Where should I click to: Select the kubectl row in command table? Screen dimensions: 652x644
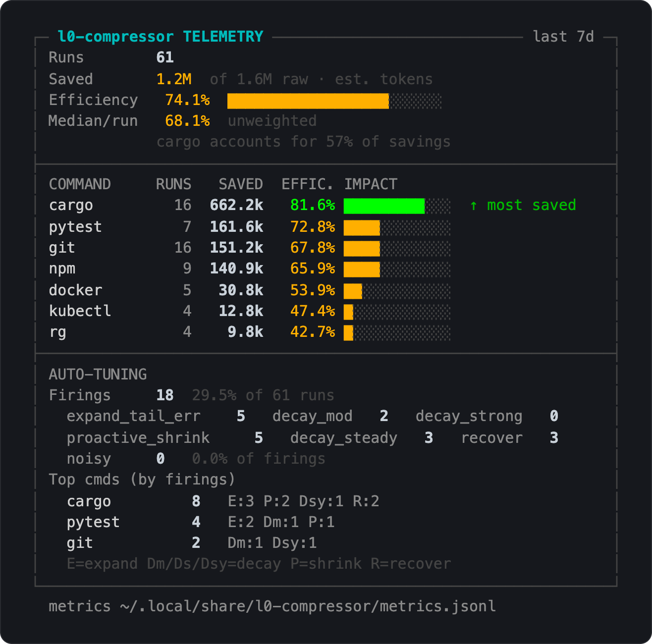(250, 311)
